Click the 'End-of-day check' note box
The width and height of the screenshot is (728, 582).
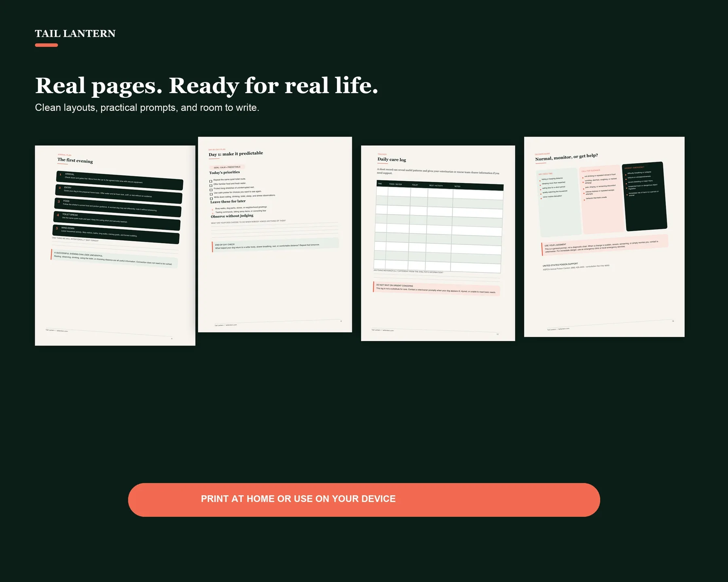(x=275, y=245)
